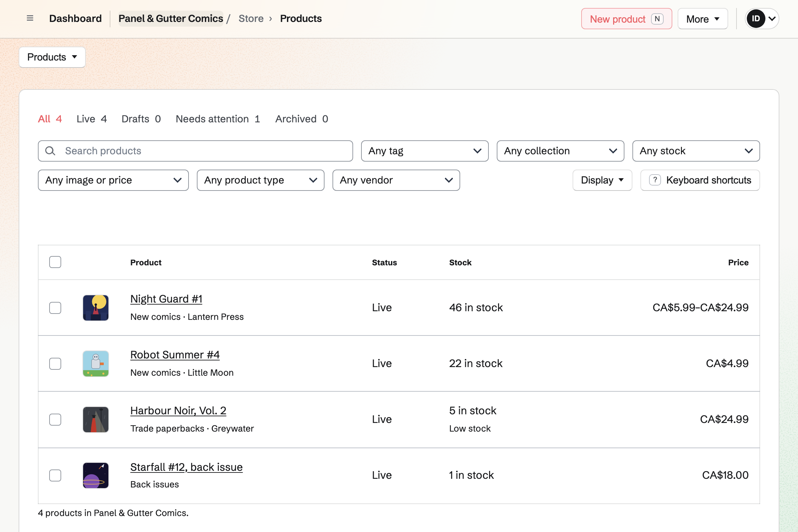798x532 pixels.
Task: Select the Night Guard #1 checkbox
Action: coord(55,308)
